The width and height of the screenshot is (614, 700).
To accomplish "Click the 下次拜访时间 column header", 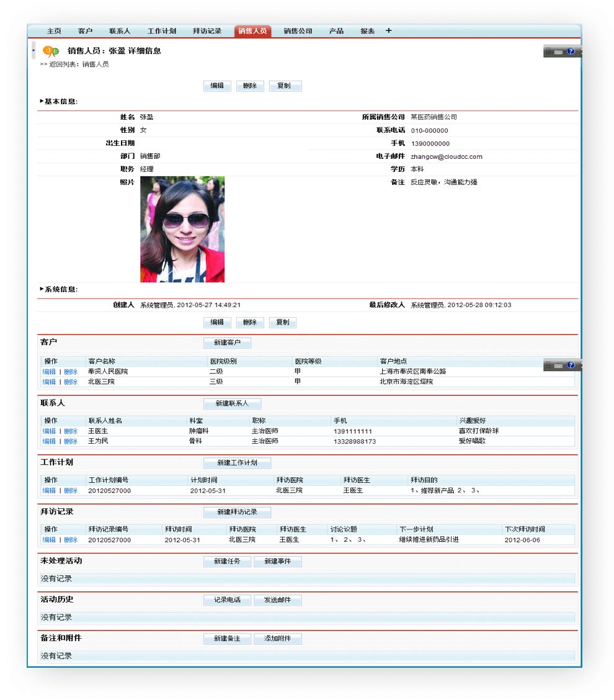I will (x=525, y=529).
